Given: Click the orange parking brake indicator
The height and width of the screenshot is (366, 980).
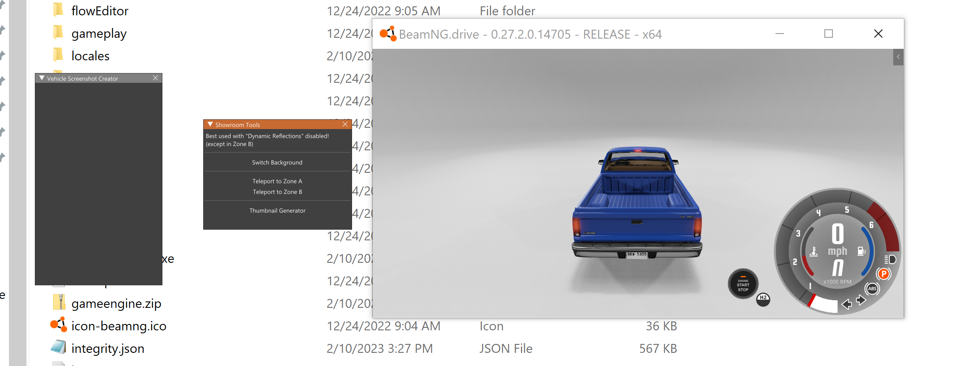Looking at the screenshot, I should click(x=884, y=274).
